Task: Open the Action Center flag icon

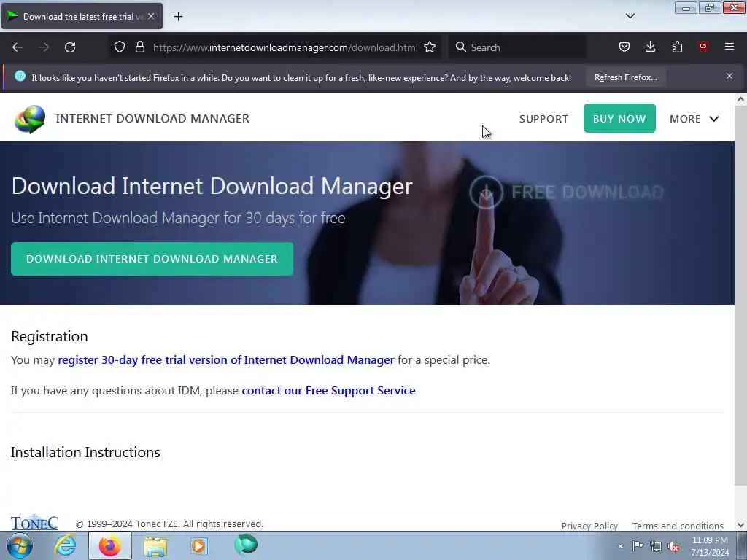Action: click(638, 546)
